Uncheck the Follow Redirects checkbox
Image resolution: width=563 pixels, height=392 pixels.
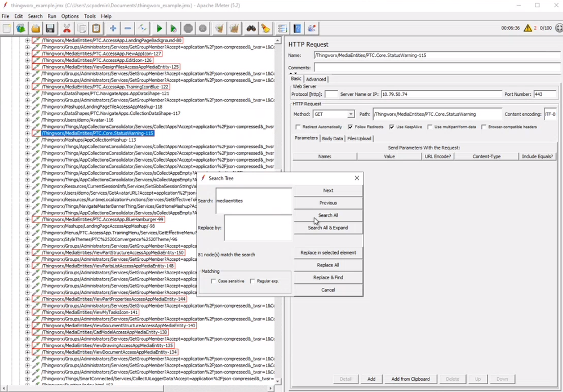tap(351, 127)
